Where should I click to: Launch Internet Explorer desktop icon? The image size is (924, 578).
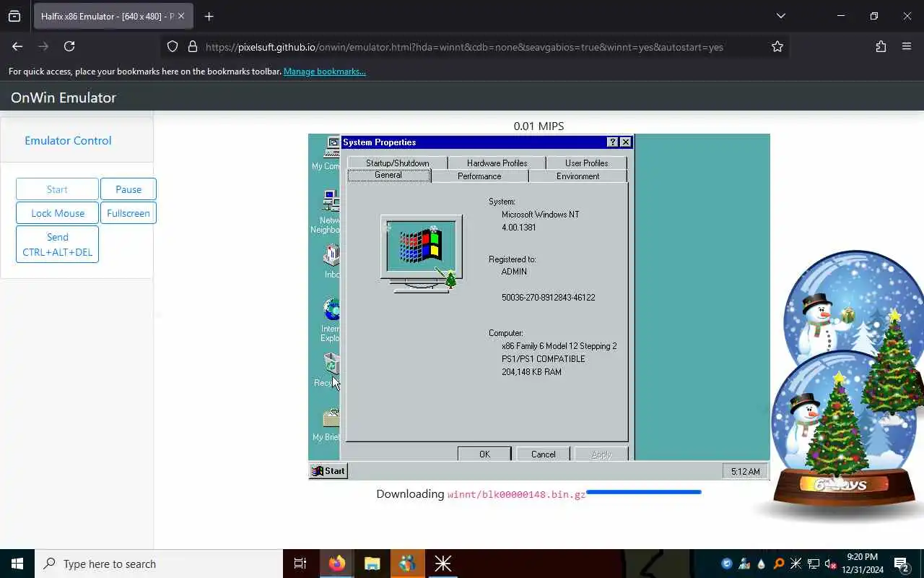tap(330, 320)
